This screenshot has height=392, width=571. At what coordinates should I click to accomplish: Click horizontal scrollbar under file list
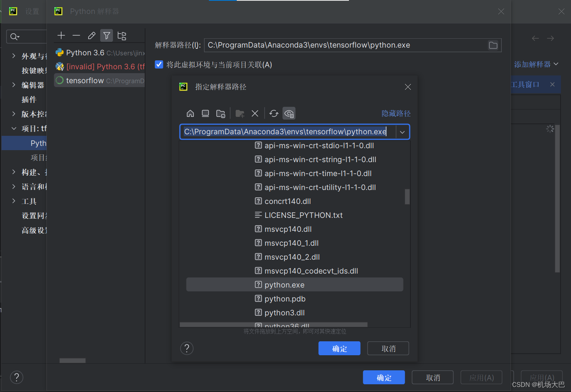[274, 325]
